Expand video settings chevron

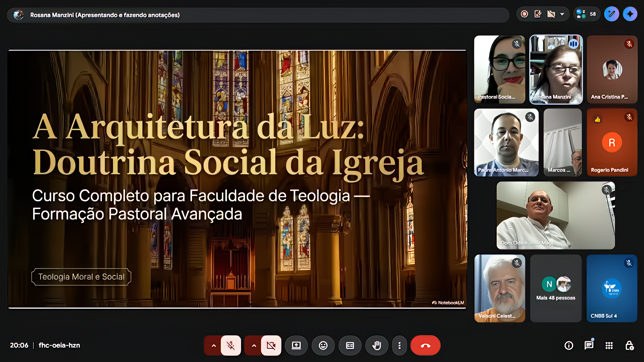click(254, 346)
